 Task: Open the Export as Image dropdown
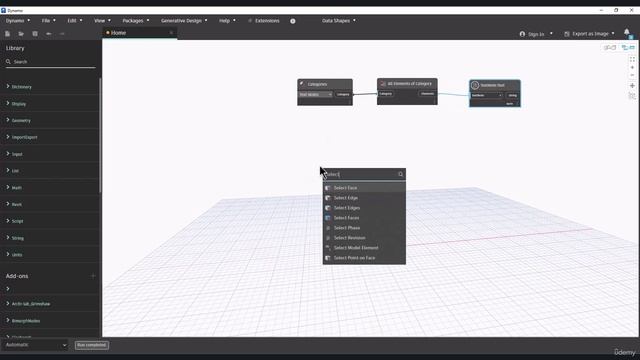tap(589, 34)
